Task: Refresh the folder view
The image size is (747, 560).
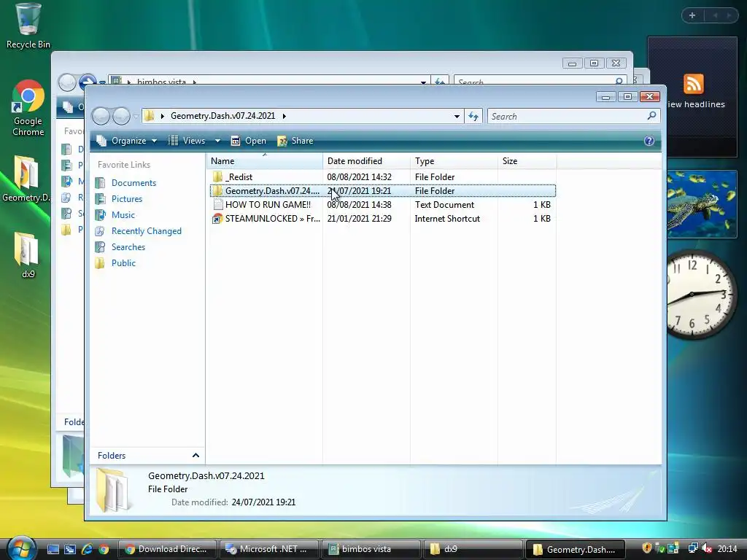Action: pyautogui.click(x=473, y=116)
